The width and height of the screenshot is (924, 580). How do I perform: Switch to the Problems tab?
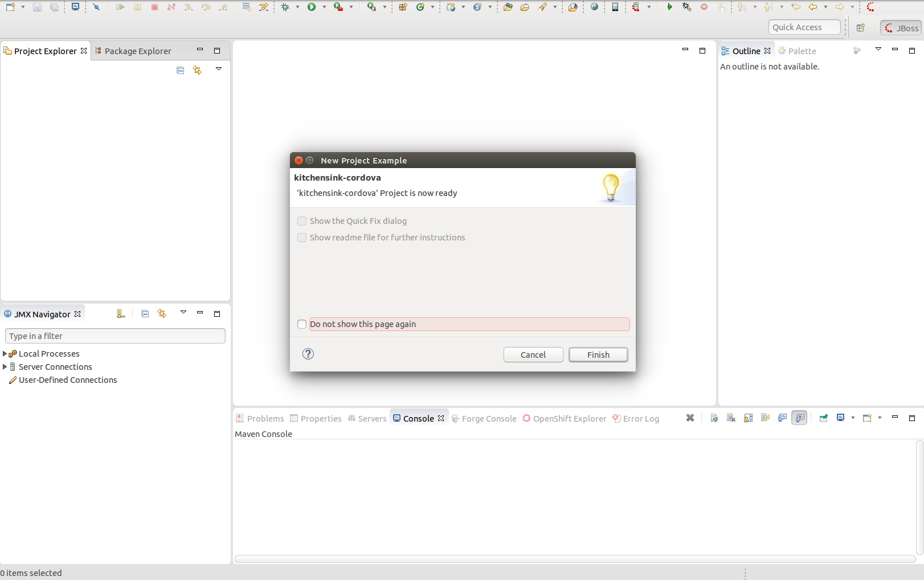[x=260, y=419]
